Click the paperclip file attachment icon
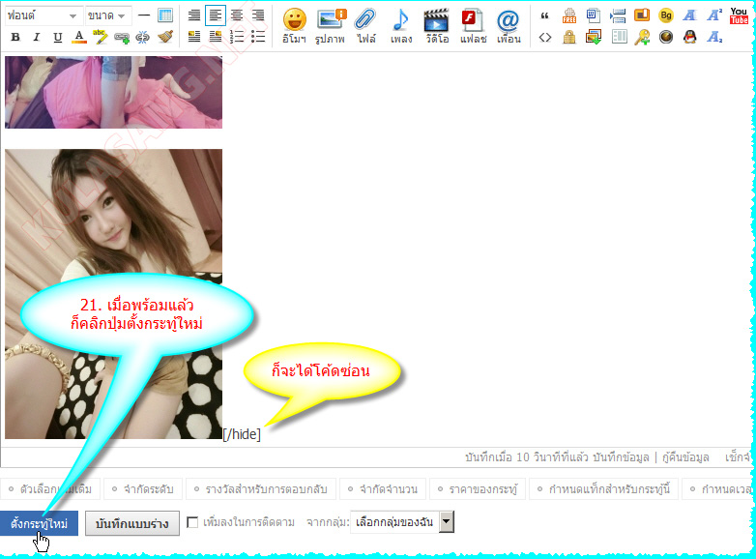This screenshot has width=756, height=559. 365,25
